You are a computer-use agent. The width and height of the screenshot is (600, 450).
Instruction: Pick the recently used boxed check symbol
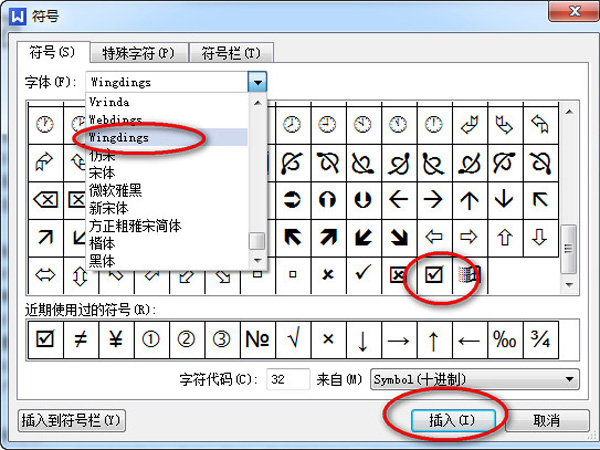tap(45, 339)
